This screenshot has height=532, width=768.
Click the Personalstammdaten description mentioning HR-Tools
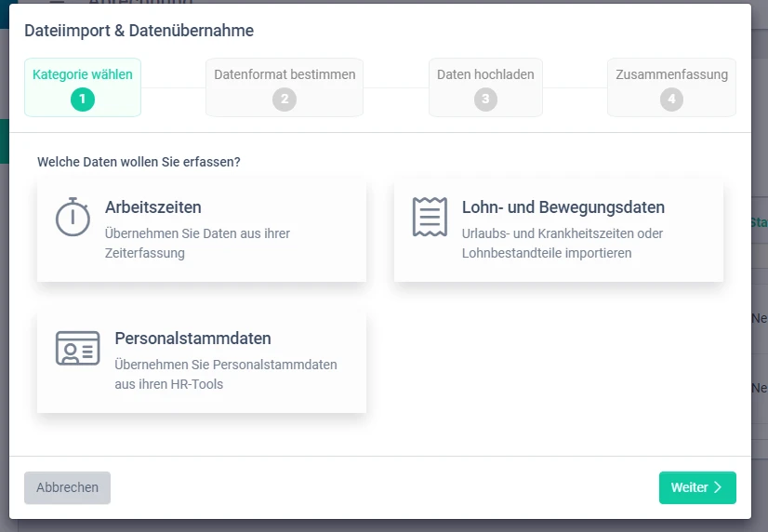point(225,374)
